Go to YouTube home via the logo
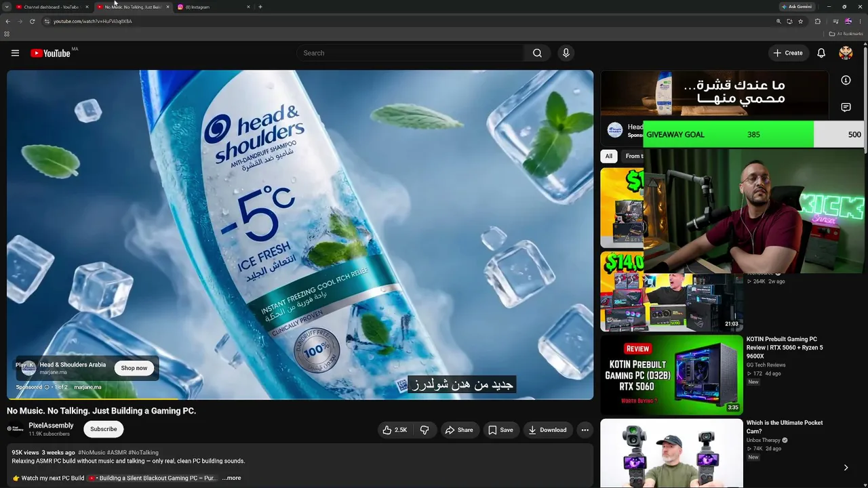The width and height of the screenshot is (868, 488). click(51, 53)
